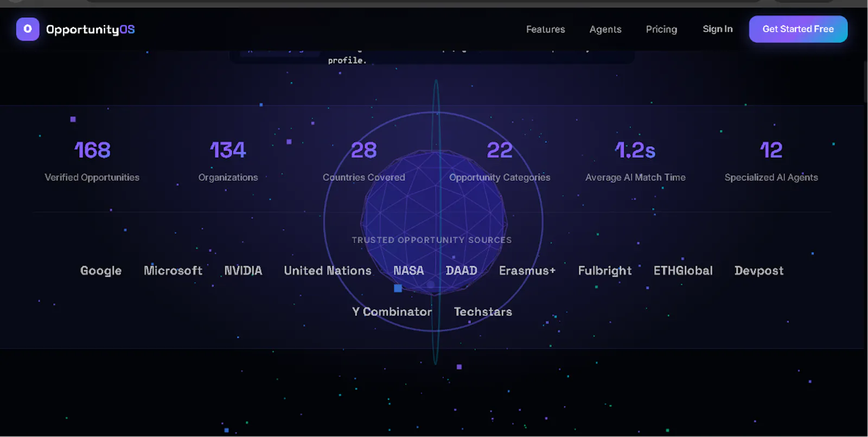
Task: Click the Fulbright source name
Action: (605, 271)
